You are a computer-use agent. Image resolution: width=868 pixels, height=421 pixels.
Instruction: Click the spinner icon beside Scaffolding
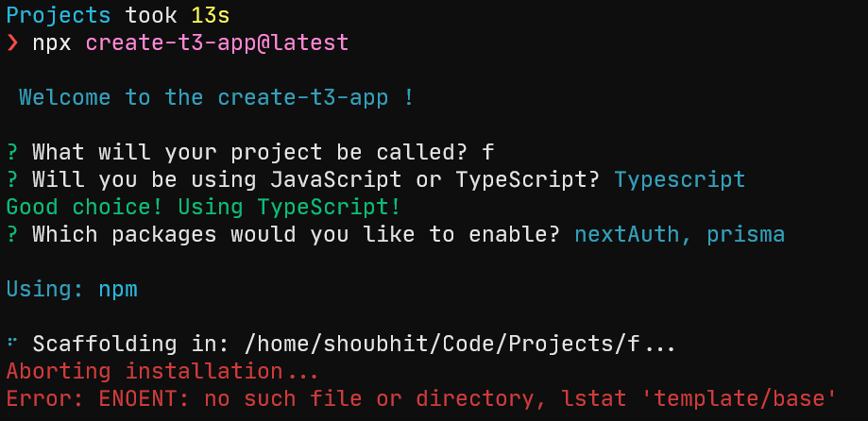pyautogui.click(x=12, y=344)
